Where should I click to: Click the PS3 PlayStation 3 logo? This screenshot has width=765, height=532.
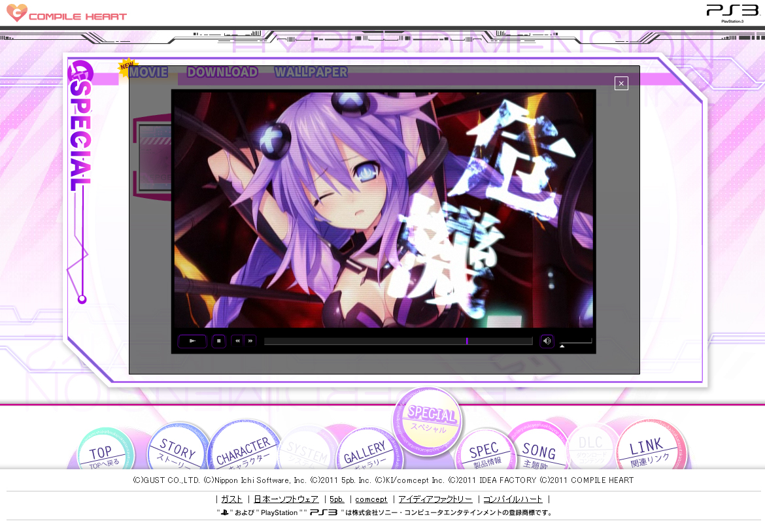click(x=733, y=12)
